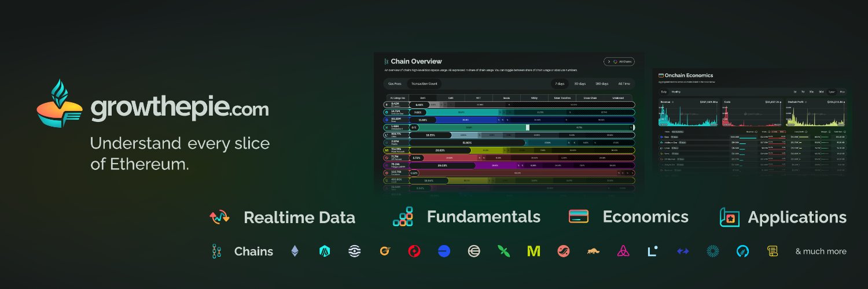Select the blue double-arrow chain icon
The image size is (868, 289).
[x=683, y=251]
